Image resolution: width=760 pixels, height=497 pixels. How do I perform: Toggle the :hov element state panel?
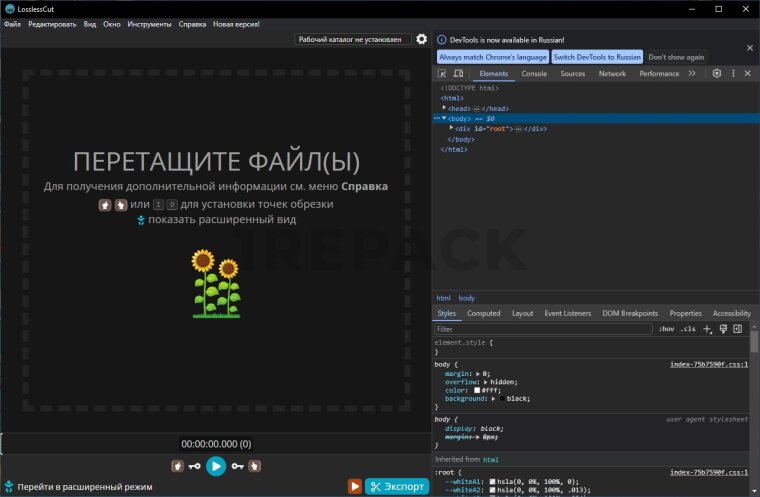coord(666,328)
